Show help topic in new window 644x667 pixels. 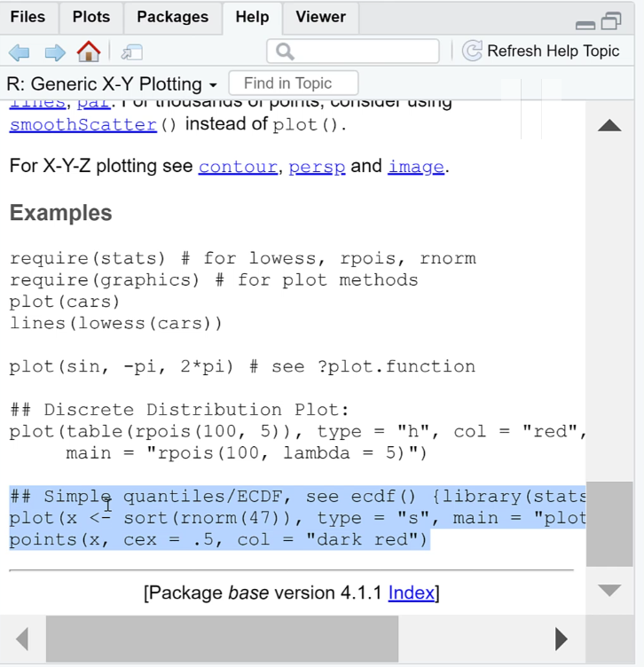coord(132,52)
